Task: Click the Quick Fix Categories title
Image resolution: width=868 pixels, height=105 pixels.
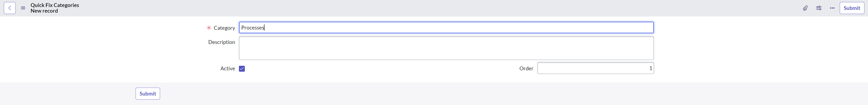Action: tap(54, 5)
